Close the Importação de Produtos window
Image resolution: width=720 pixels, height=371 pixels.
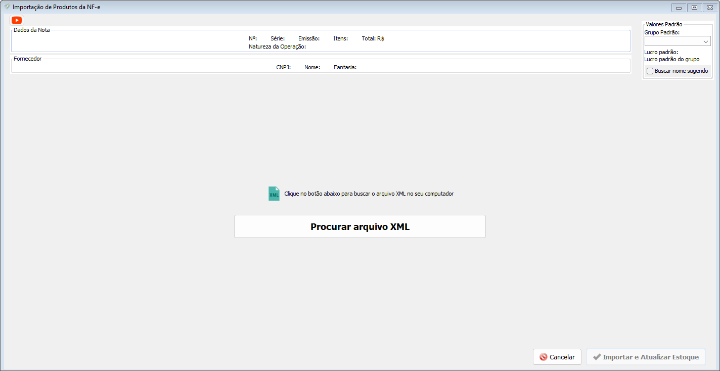[x=710, y=7]
